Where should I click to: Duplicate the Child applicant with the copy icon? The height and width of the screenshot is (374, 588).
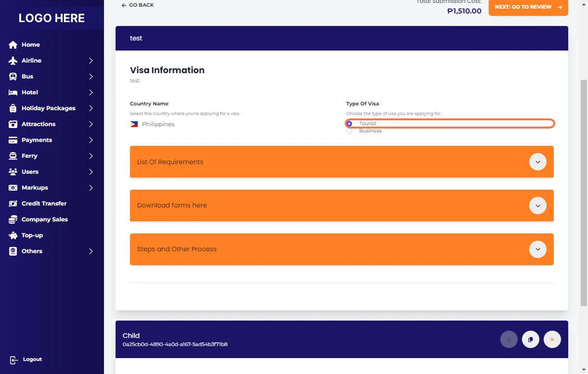pos(530,339)
